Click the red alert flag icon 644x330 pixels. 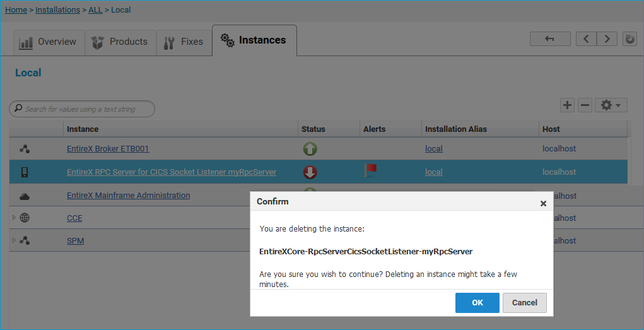point(370,170)
